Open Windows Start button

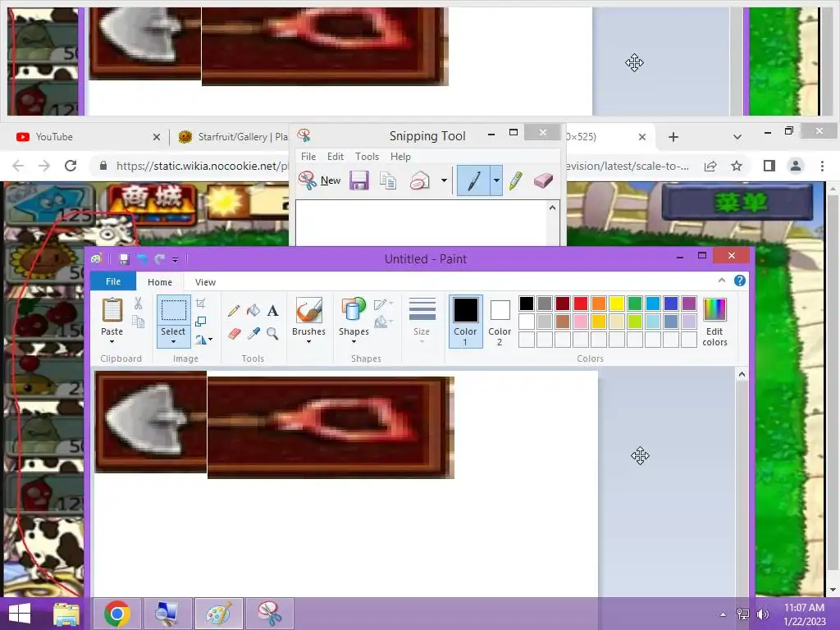click(x=20, y=614)
